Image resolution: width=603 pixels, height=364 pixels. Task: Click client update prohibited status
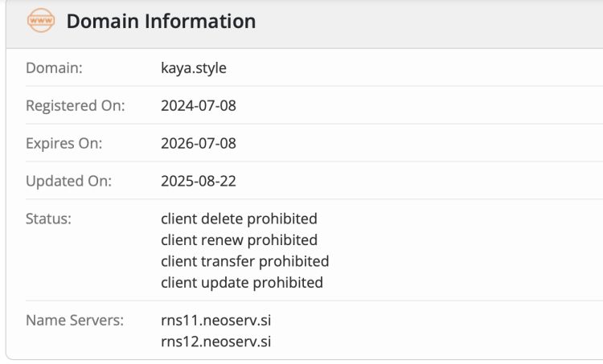click(x=242, y=283)
